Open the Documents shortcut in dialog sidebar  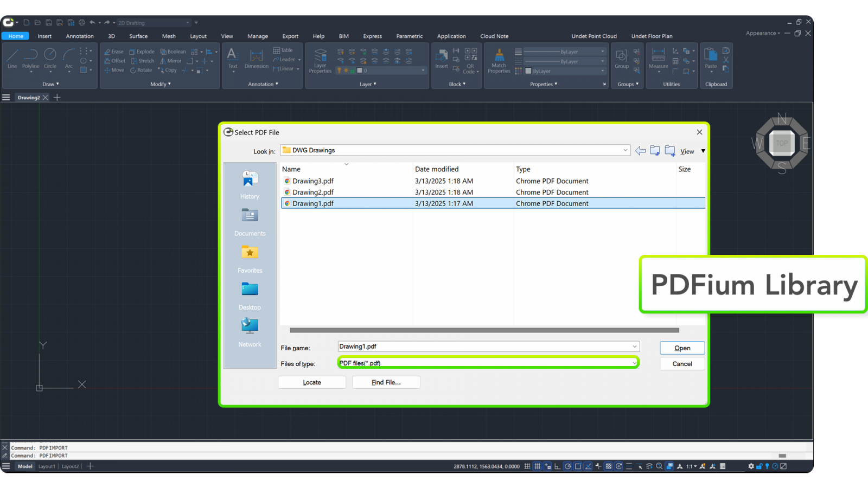(250, 222)
